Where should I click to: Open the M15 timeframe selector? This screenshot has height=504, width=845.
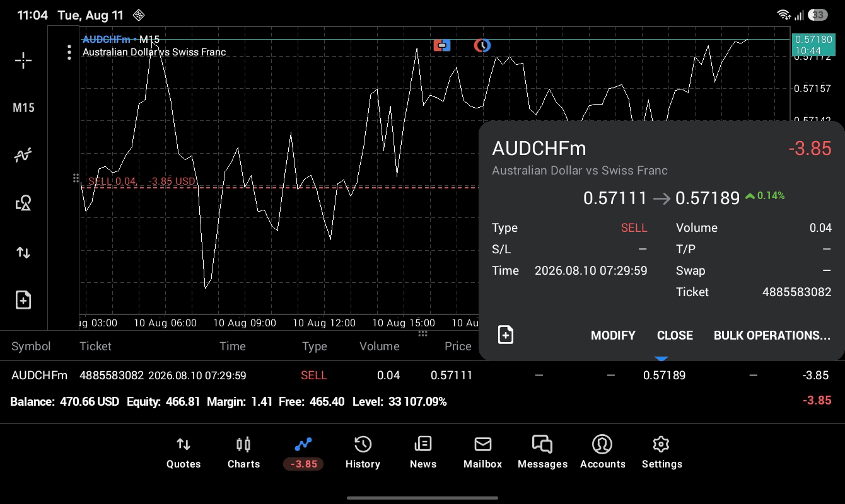click(23, 108)
